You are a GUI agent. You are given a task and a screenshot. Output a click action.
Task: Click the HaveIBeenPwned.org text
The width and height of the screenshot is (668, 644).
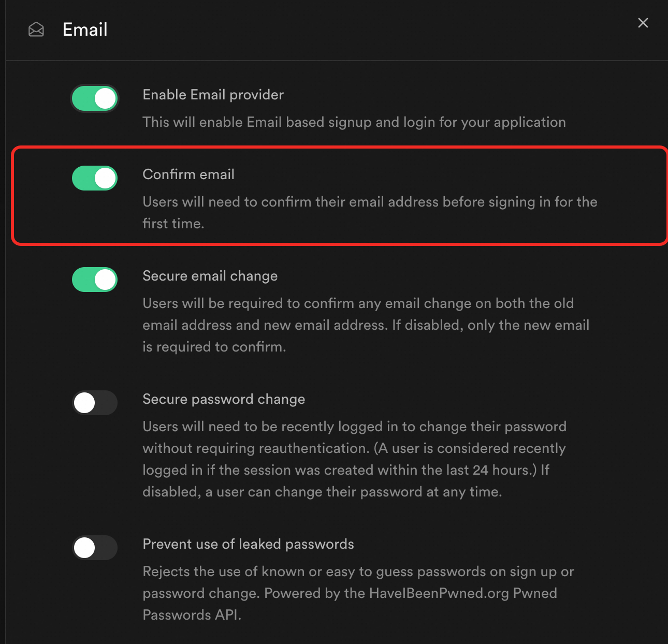point(439,593)
